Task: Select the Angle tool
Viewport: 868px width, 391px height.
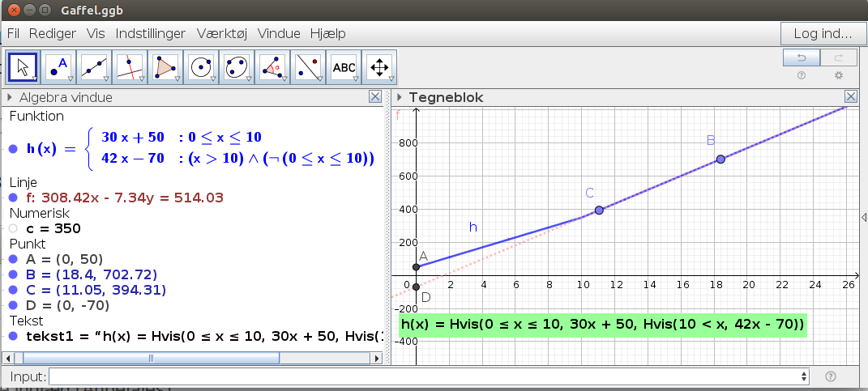Action: coord(272,67)
